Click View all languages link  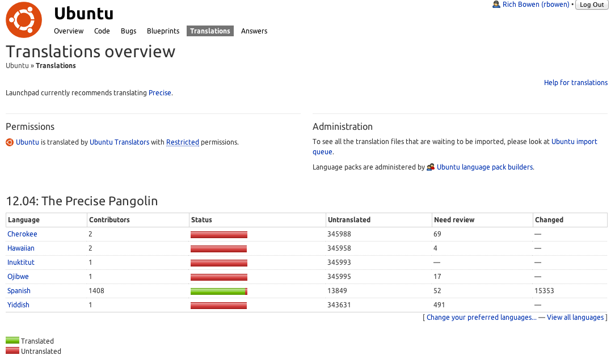point(575,318)
